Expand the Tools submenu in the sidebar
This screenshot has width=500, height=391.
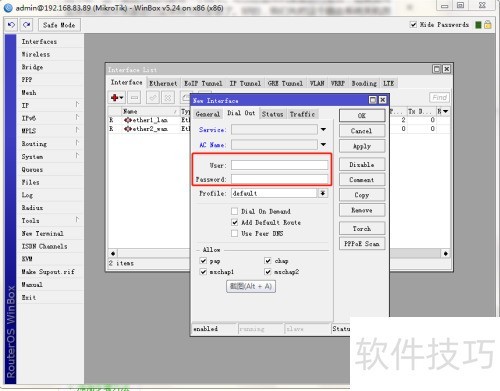77,220
